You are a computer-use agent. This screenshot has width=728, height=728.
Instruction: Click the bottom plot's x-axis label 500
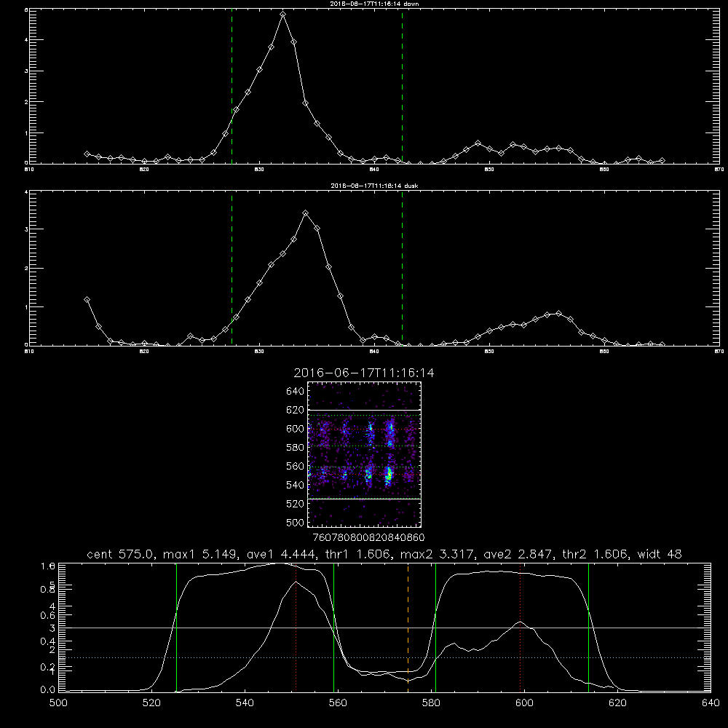pos(58,703)
